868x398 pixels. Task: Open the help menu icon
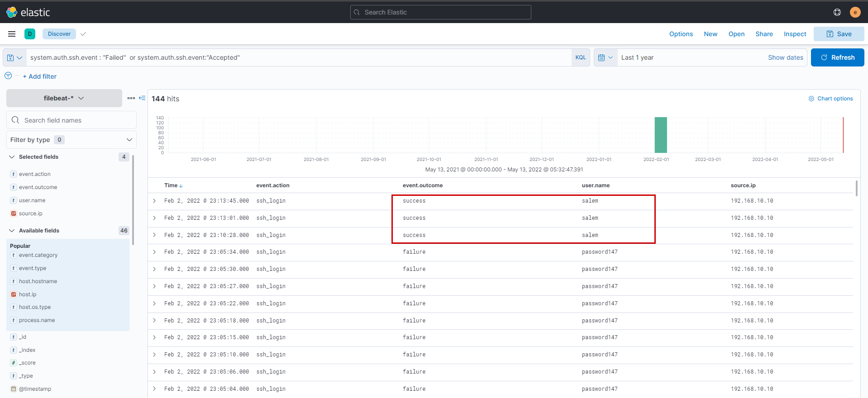(837, 12)
